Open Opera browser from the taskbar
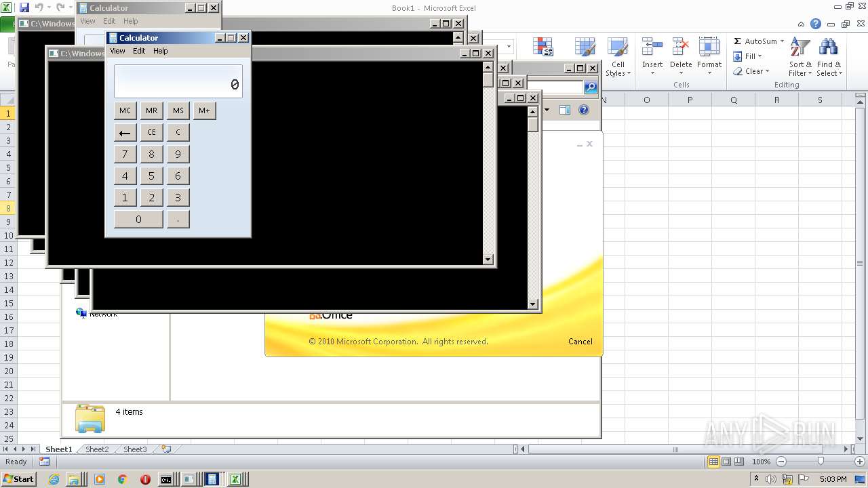The image size is (868, 488). (x=145, y=479)
